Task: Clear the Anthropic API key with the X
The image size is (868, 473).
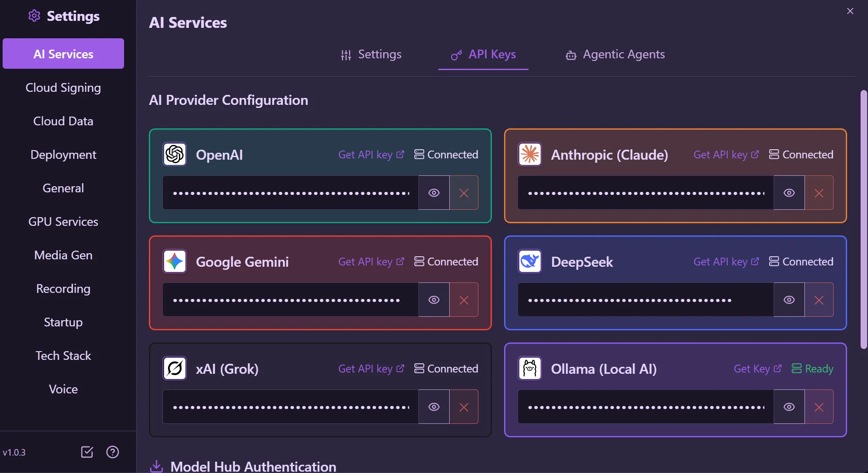Action: point(819,193)
